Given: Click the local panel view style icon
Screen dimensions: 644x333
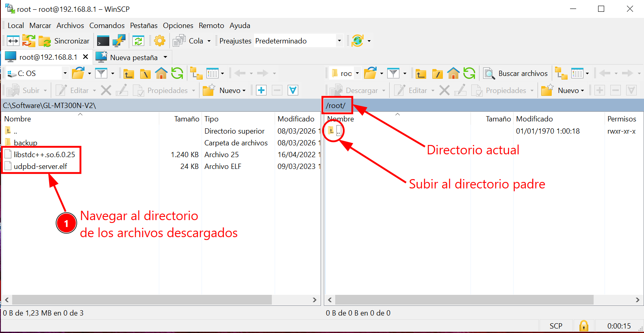Looking at the screenshot, I should (x=212, y=74).
